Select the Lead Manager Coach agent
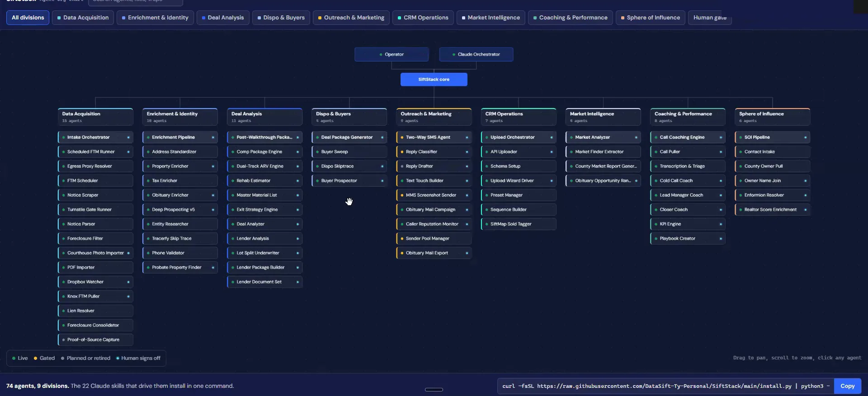The width and height of the screenshot is (868, 396). (688, 195)
